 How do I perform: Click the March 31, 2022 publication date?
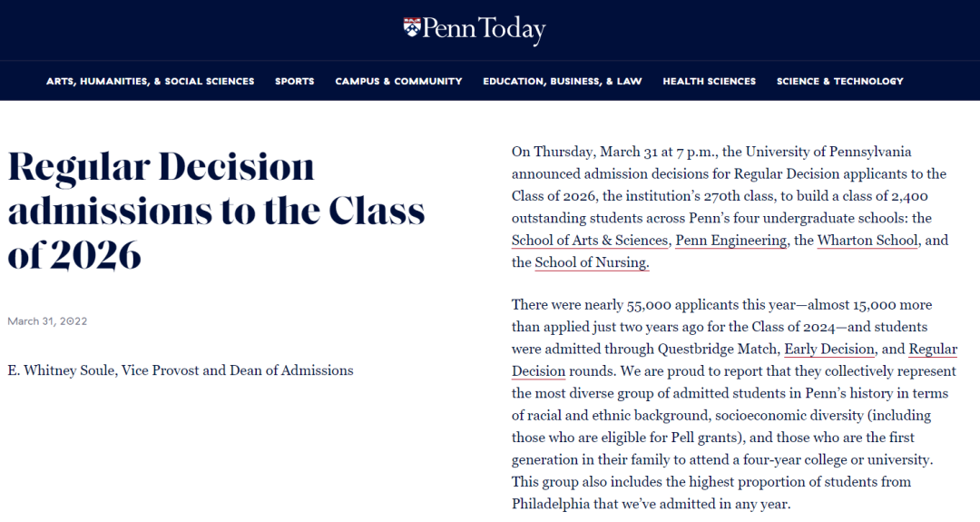47,321
